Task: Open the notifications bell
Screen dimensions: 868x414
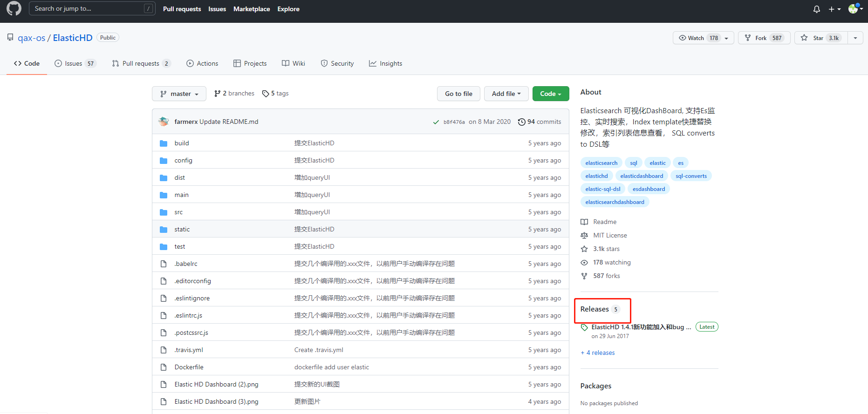Action: click(816, 9)
